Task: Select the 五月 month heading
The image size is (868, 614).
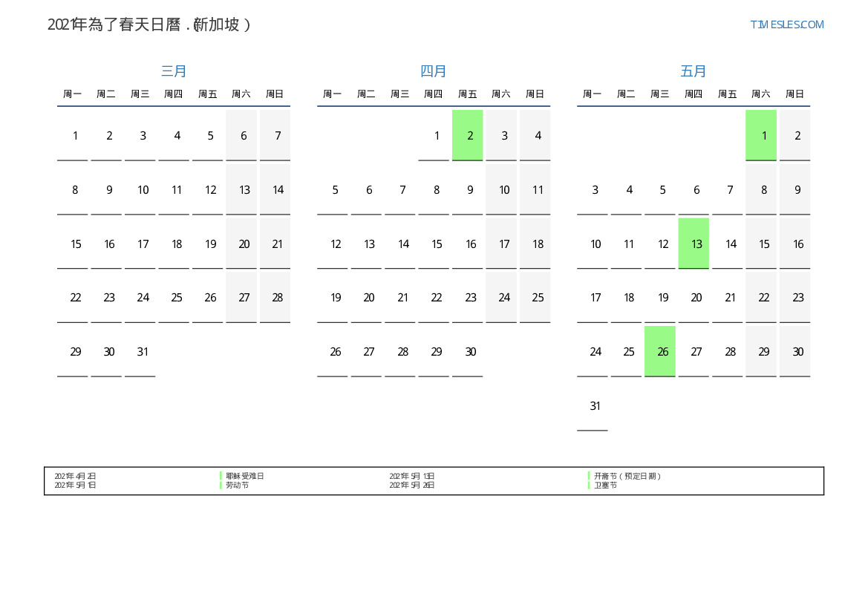Action: [x=694, y=71]
